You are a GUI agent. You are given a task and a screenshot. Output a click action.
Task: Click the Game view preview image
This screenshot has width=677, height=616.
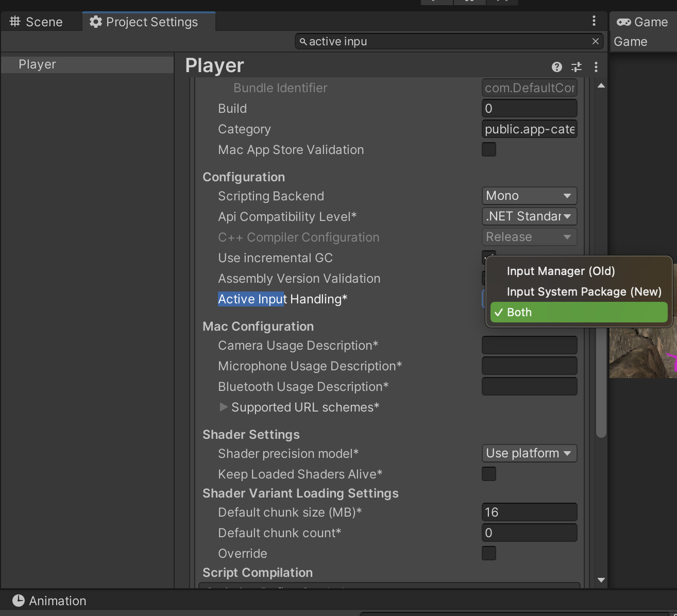click(643, 352)
